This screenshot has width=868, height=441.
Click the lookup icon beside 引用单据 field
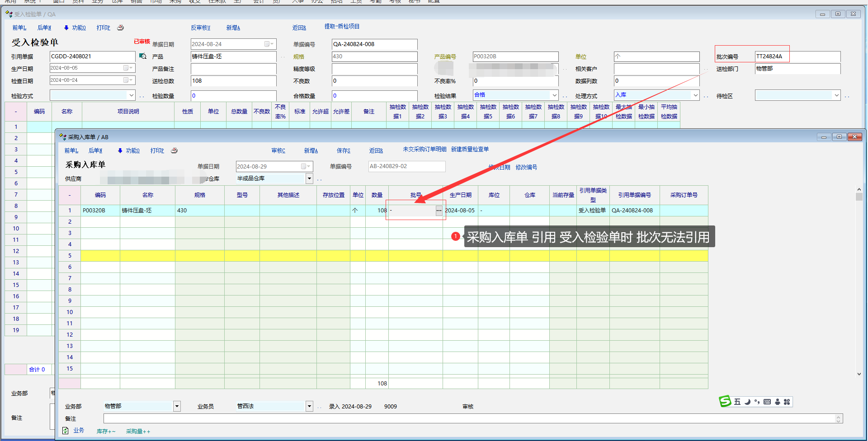tap(143, 56)
